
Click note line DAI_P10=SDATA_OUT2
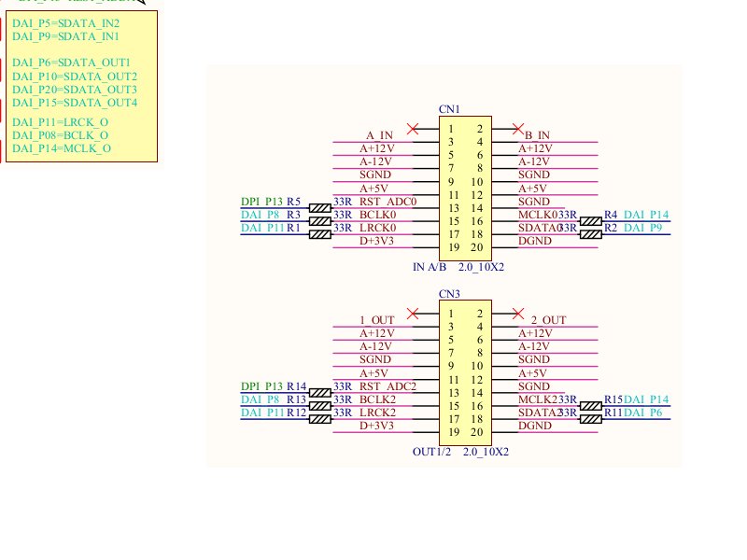[x=75, y=77]
